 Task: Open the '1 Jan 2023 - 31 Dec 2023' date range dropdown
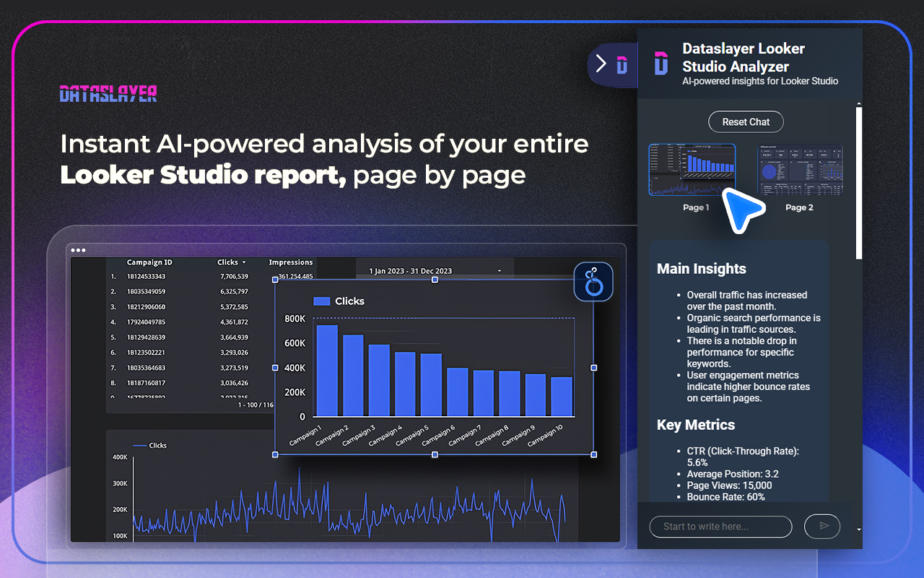[x=433, y=269]
